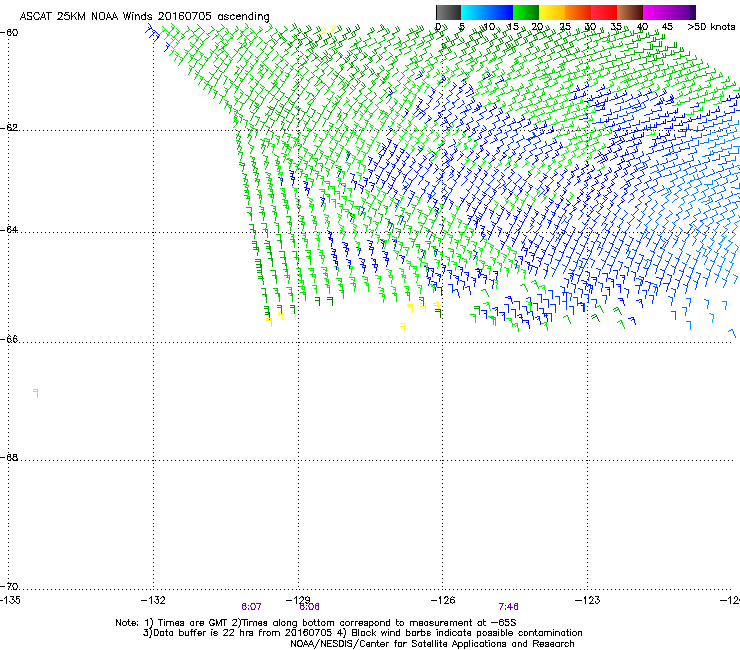
Task: Click the purple swath time 6:07
Action: 251,607
